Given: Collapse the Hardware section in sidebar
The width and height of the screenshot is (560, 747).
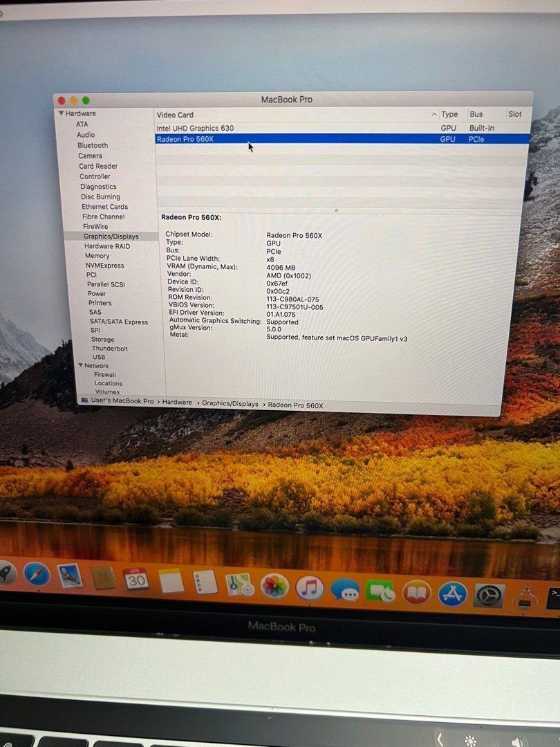Looking at the screenshot, I should click(x=61, y=113).
